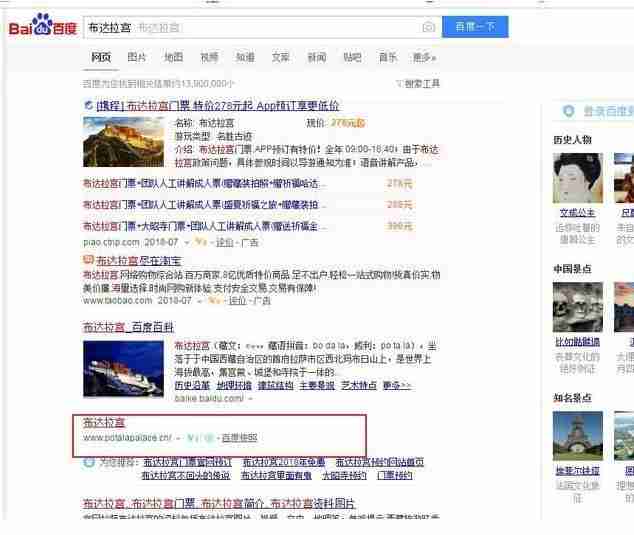Open the 百度快照 cached page link
The width and height of the screenshot is (634, 535).
(x=239, y=438)
